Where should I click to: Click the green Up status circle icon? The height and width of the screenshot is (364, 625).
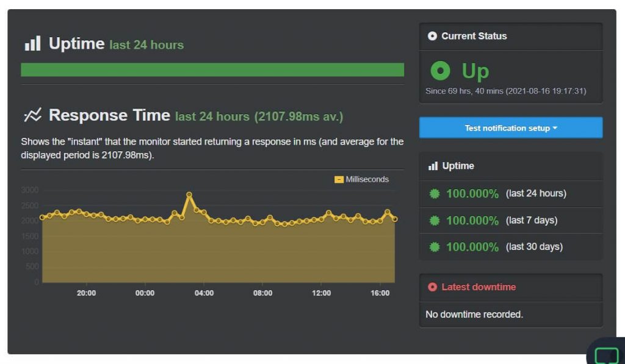(x=440, y=71)
